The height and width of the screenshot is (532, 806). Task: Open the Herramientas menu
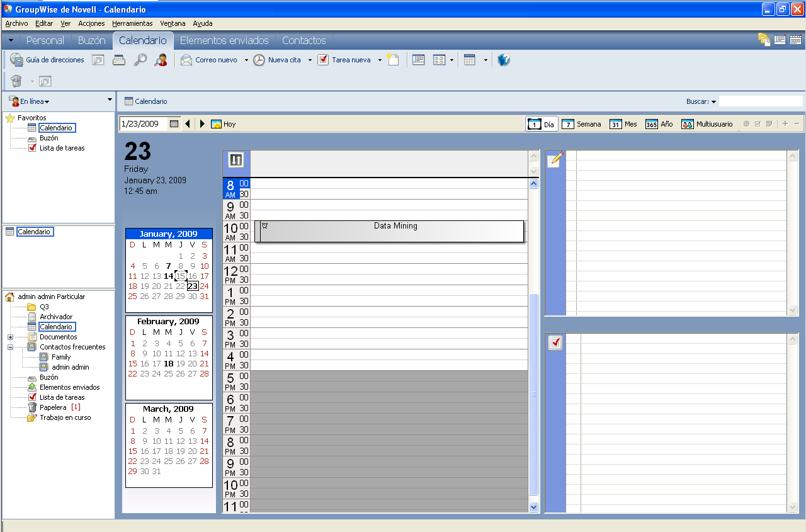132,23
